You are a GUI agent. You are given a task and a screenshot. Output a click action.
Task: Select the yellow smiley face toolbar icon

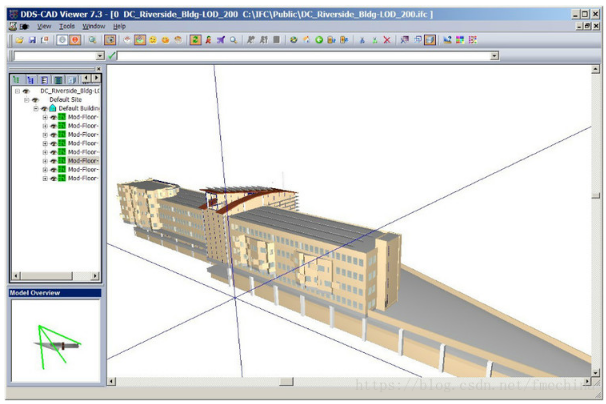coord(153,40)
